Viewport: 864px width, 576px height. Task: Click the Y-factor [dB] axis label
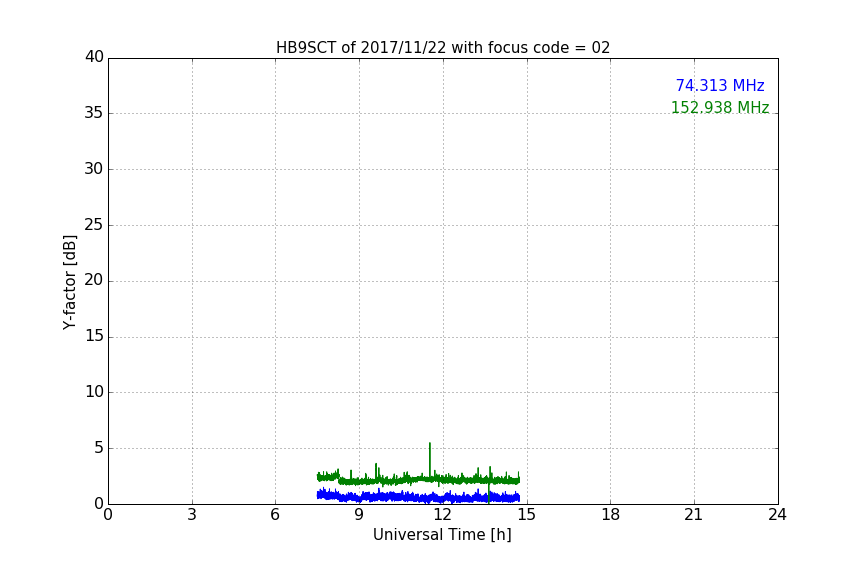(69, 282)
